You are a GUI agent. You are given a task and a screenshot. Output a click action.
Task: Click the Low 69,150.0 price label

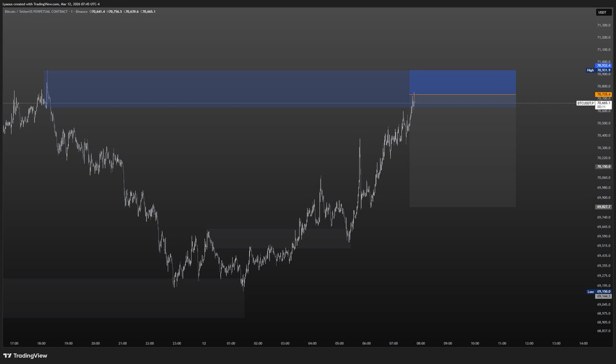click(x=599, y=291)
